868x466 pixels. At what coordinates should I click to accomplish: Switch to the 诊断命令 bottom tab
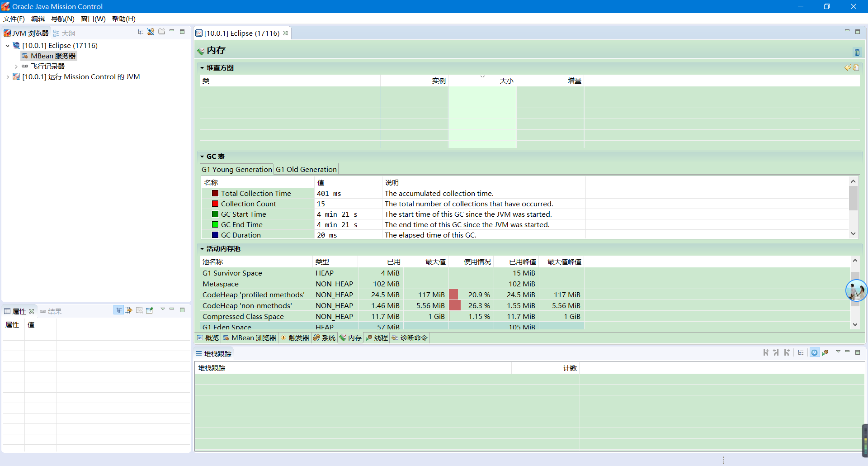[410, 338]
